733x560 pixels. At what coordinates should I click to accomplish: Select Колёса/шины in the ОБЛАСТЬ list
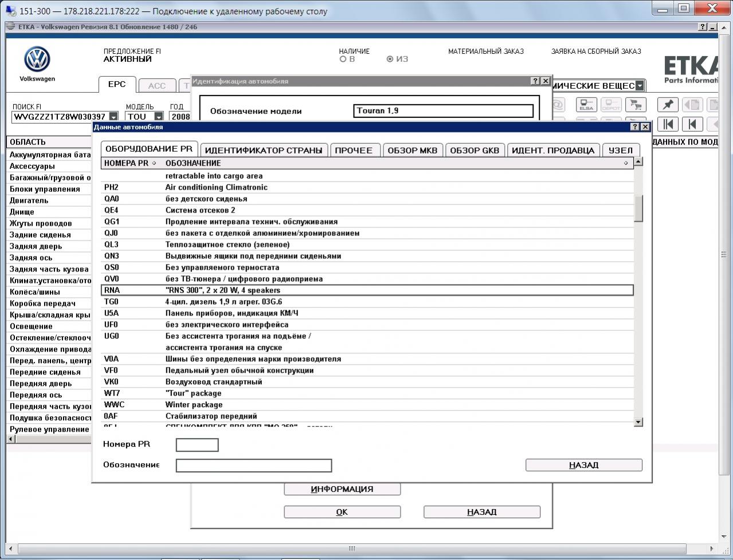click(49, 292)
